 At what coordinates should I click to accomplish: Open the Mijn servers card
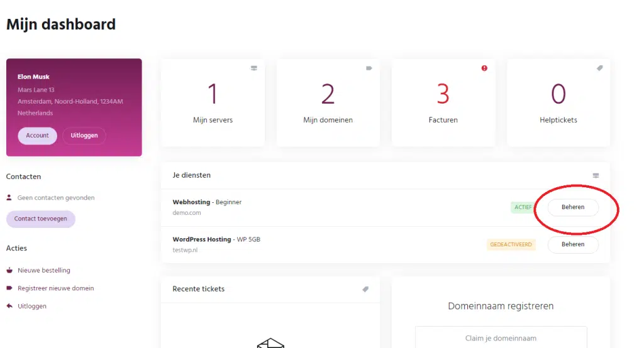click(213, 103)
